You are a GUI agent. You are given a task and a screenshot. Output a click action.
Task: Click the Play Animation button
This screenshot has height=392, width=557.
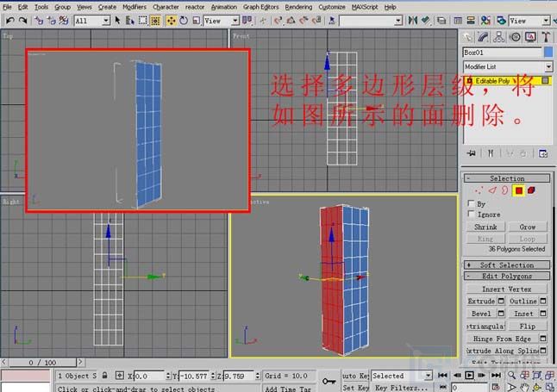click(x=469, y=376)
